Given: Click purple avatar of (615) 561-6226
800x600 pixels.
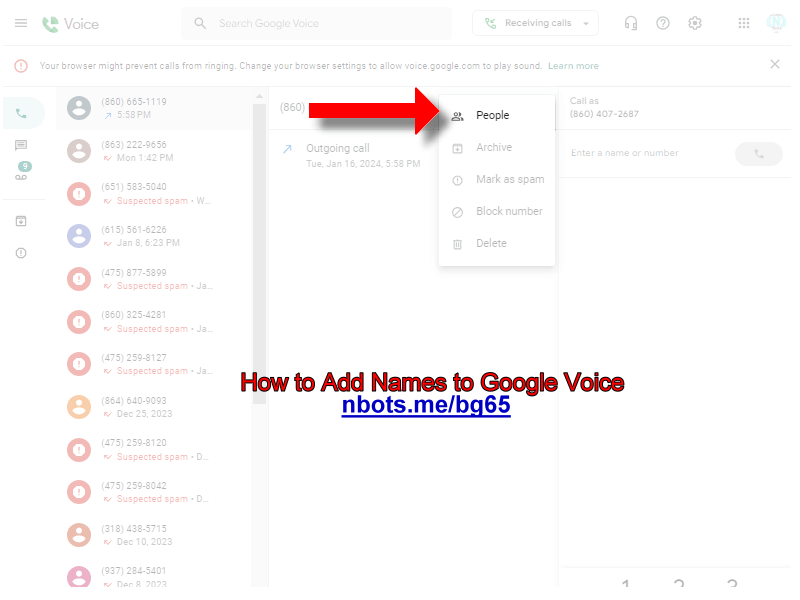Looking at the screenshot, I should coord(79,236).
